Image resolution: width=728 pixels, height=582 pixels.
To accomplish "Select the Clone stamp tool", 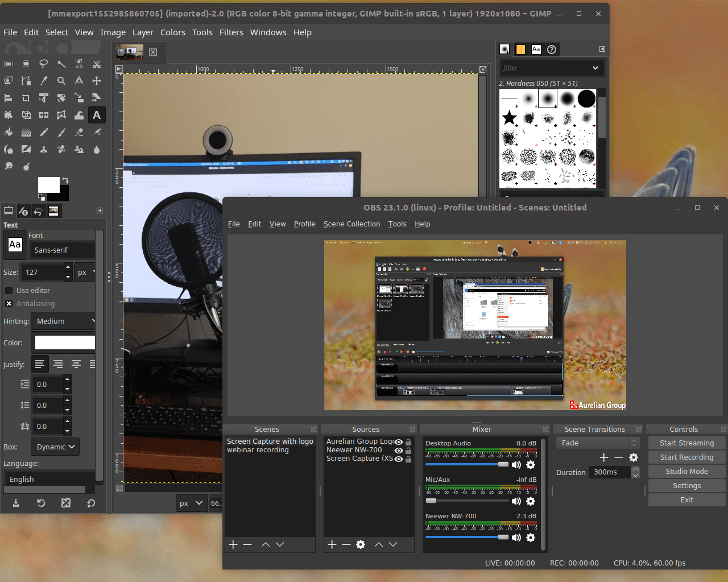I will [44, 149].
